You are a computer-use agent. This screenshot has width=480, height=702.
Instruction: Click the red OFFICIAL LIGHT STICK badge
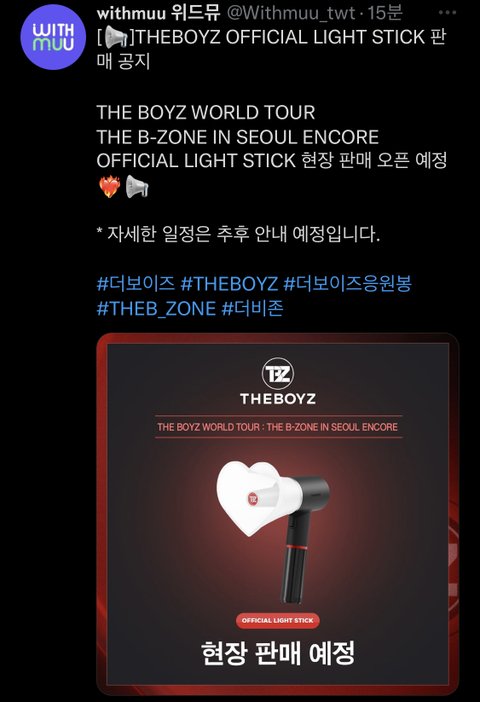pyautogui.click(x=278, y=621)
